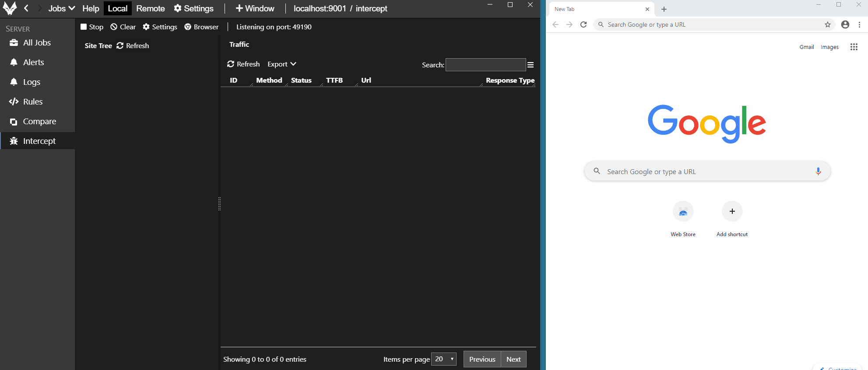Screen dimensions: 868x370
Task: Open the Browser launcher in toolbar
Action: [x=201, y=27]
